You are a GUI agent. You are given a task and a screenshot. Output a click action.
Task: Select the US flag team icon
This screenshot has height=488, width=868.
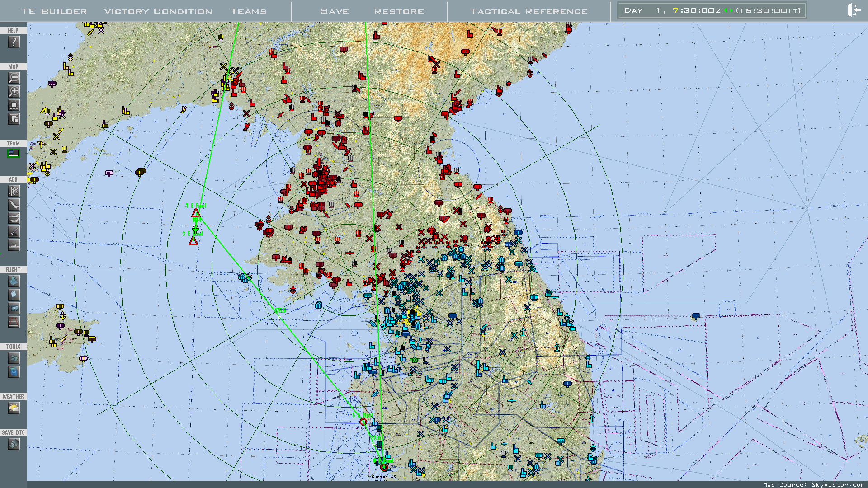(14, 154)
